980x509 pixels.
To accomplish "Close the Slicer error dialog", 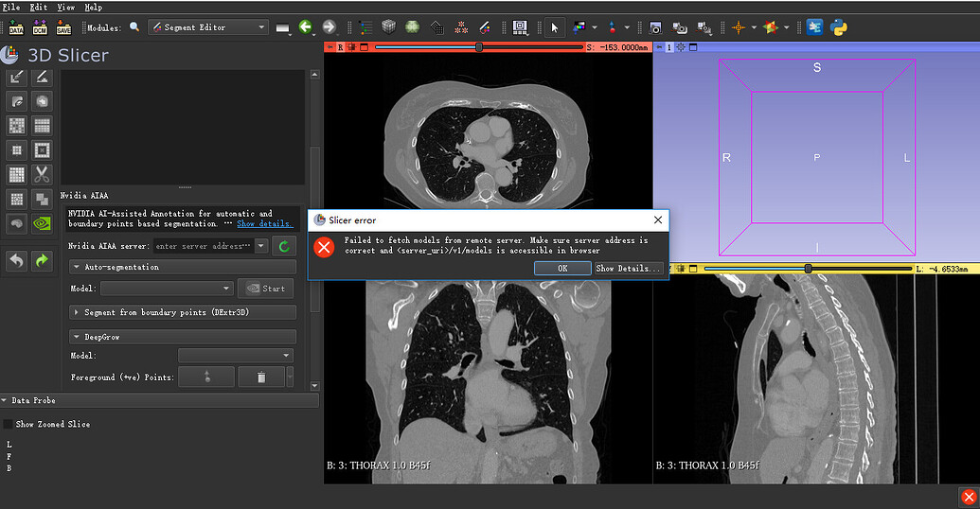I will pos(657,219).
